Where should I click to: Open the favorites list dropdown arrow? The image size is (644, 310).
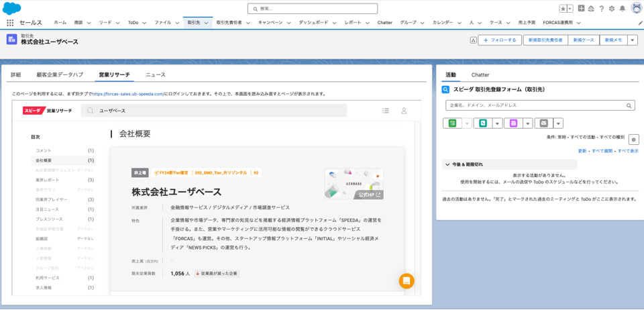point(570,9)
